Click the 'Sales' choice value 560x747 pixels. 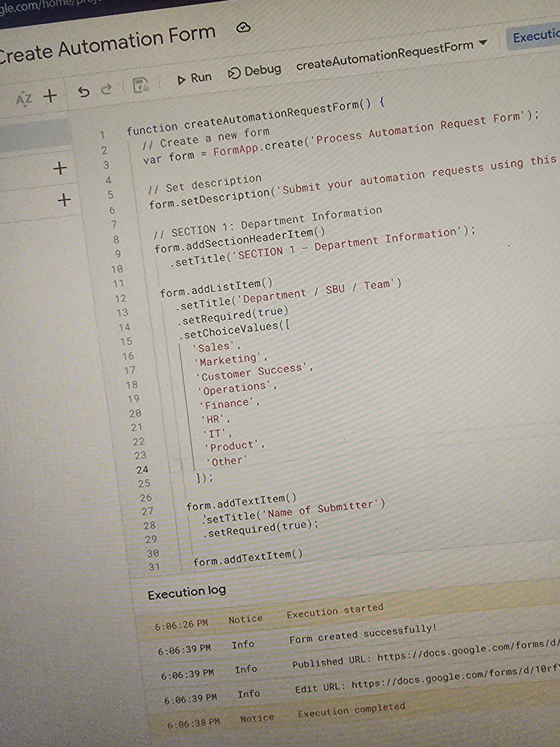coord(216,346)
